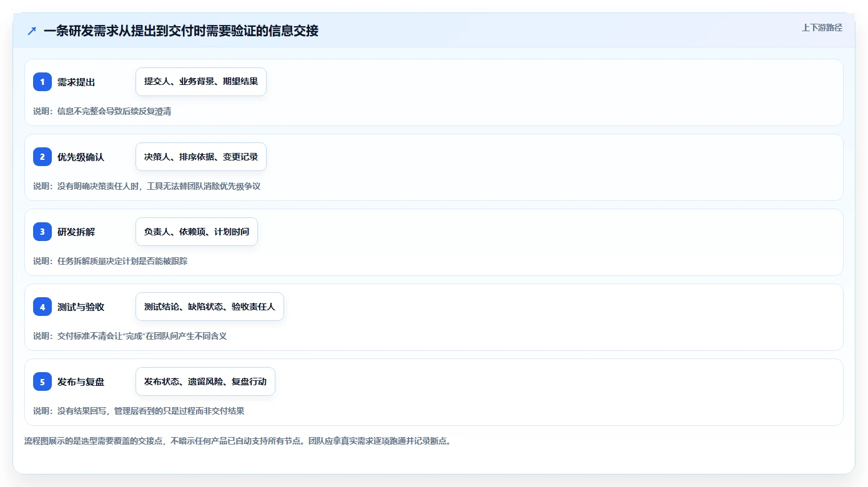Click step number 4 badge

pos(42,307)
